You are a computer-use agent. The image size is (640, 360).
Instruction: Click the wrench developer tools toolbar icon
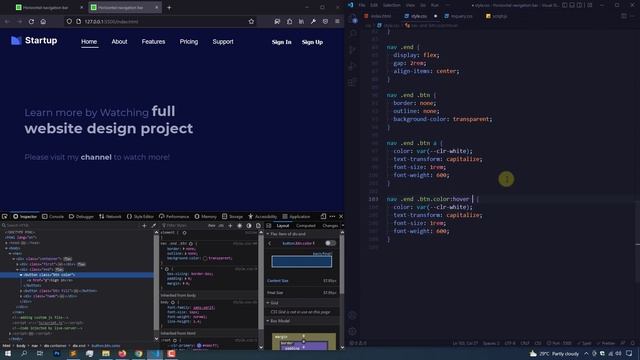[313, 22]
